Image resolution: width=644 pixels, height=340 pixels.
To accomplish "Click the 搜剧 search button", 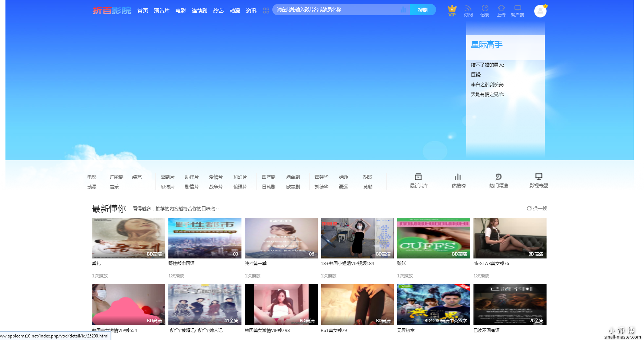I will point(423,10).
